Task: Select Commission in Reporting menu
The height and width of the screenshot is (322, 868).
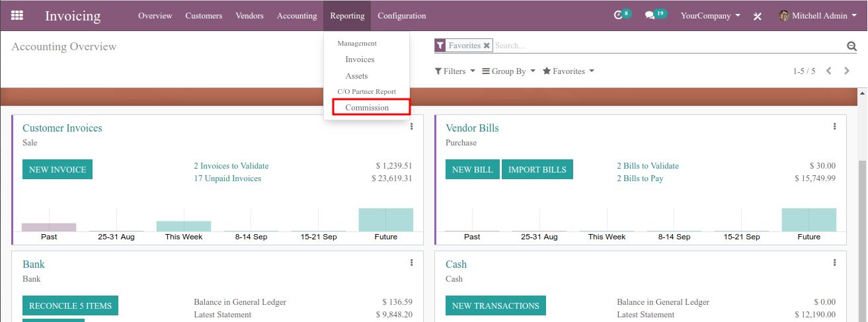Action: (x=367, y=108)
